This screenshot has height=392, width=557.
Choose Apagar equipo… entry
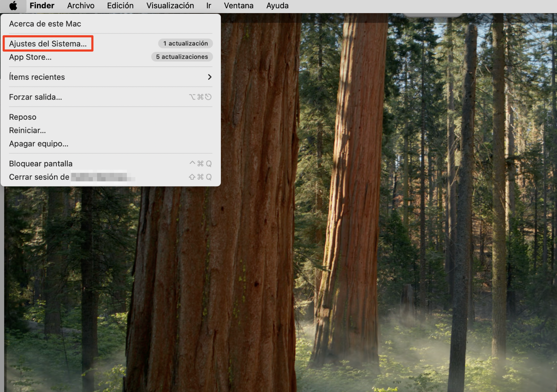[x=110, y=144]
